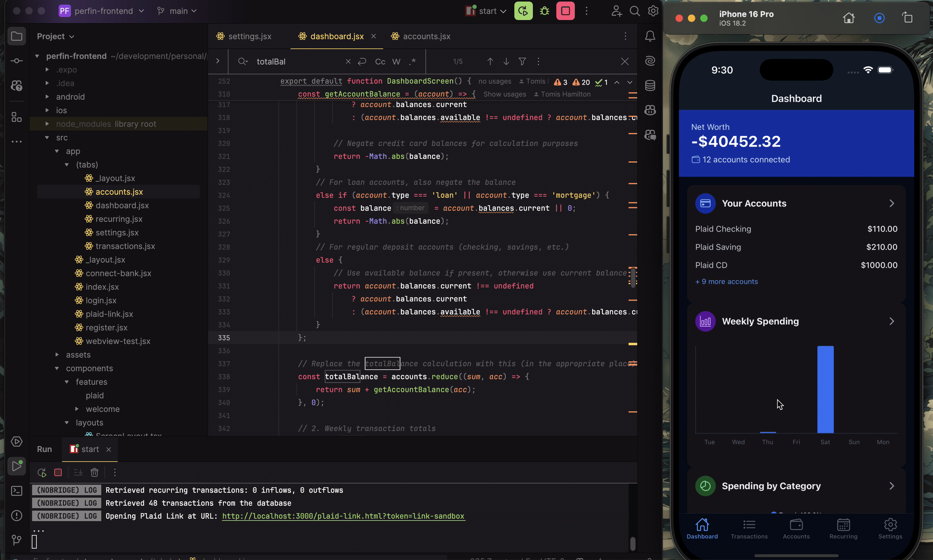This screenshot has height=560, width=933.
Task: Open the Plaid Link localhost URL in console
Action: (343, 516)
